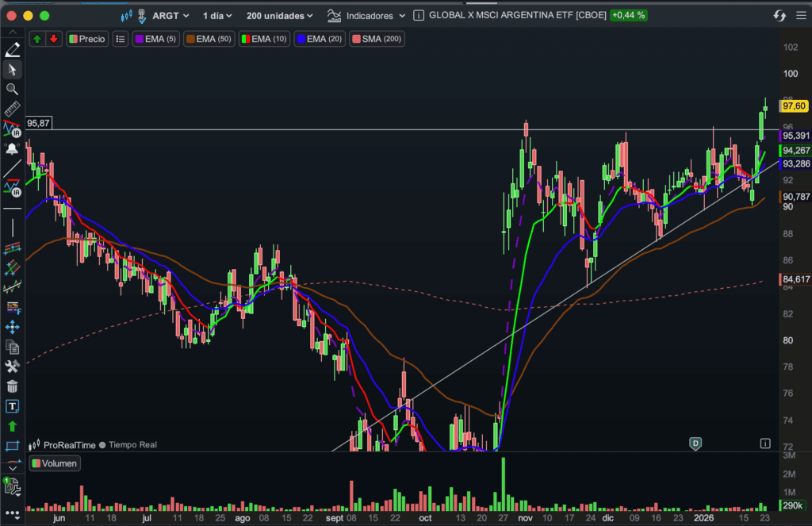Expand the '1 día' timeframe dropdown
812x526 pixels.
[x=217, y=15]
